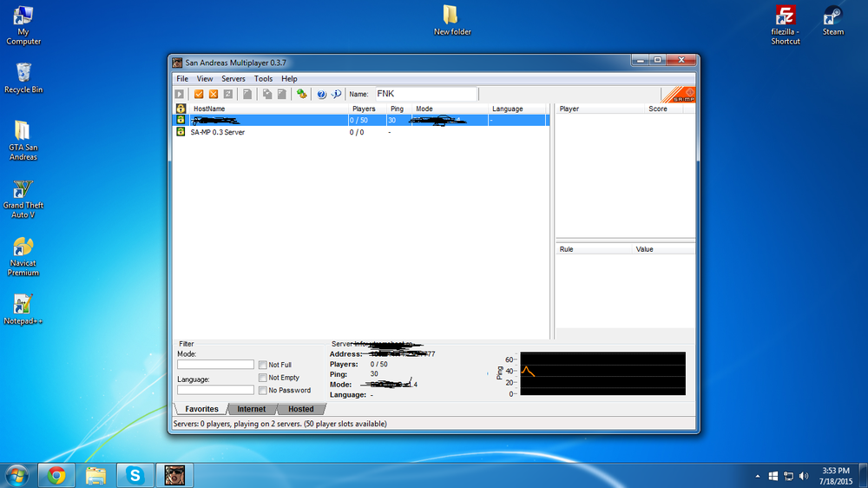Open the Tools menu
The height and width of the screenshot is (488, 868).
point(263,79)
